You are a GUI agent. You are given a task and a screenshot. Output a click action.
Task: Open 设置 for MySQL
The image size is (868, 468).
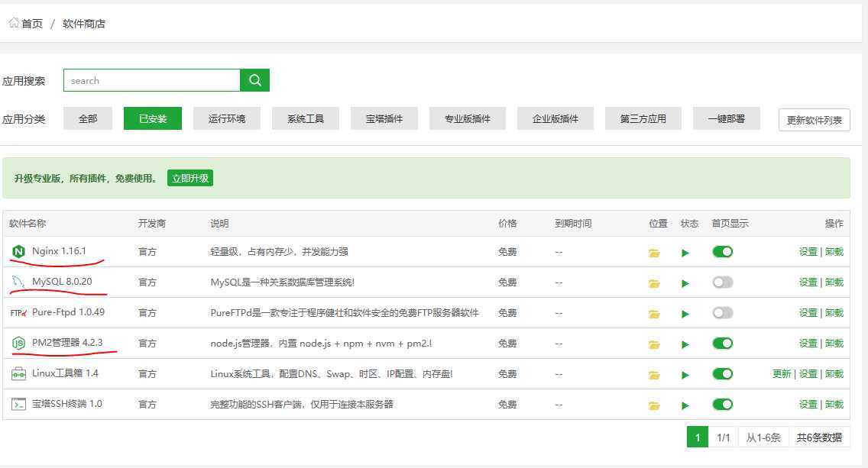click(x=808, y=282)
